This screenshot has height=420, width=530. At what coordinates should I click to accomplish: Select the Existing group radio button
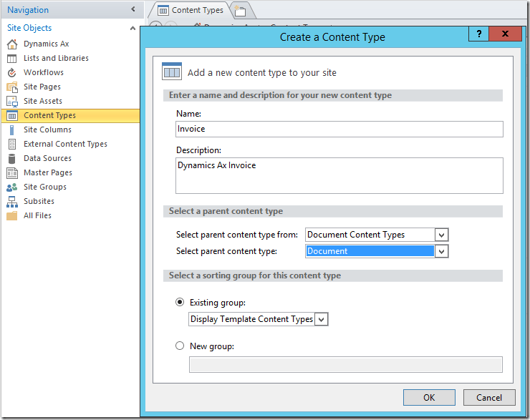(180, 302)
